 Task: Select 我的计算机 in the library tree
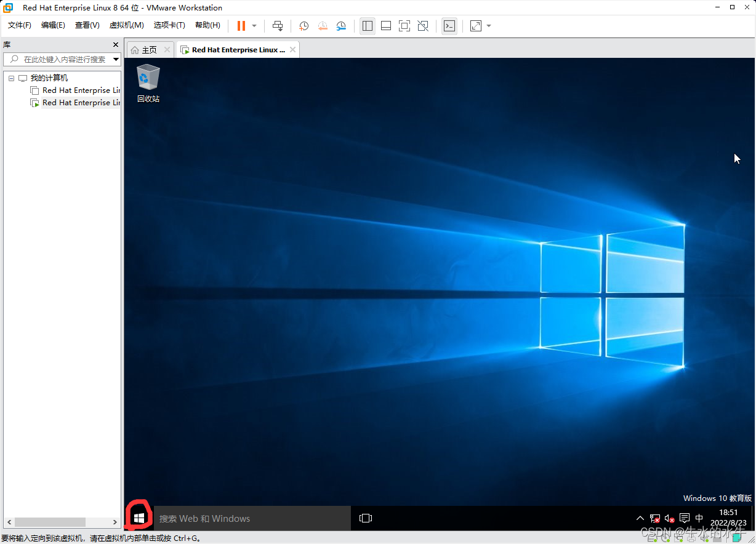point(49,78)
